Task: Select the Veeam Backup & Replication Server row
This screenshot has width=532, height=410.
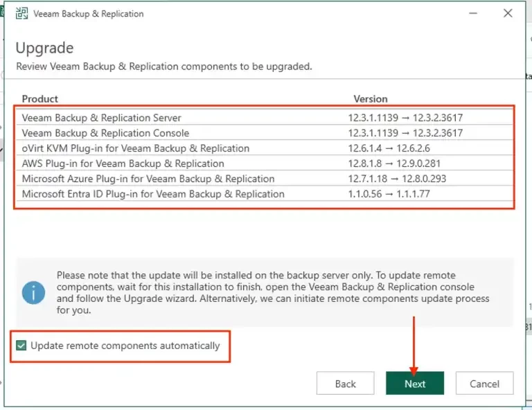Action: point(265,118)
